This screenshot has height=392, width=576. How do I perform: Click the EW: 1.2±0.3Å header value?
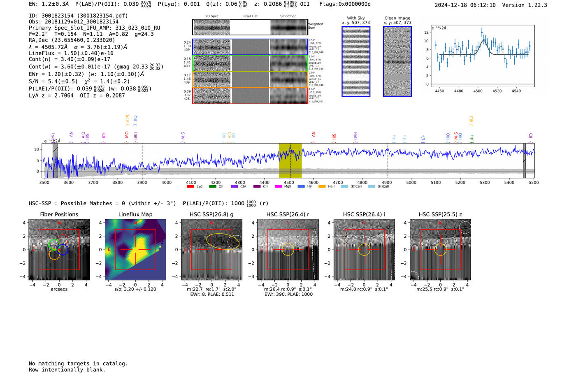click(49, 4)
